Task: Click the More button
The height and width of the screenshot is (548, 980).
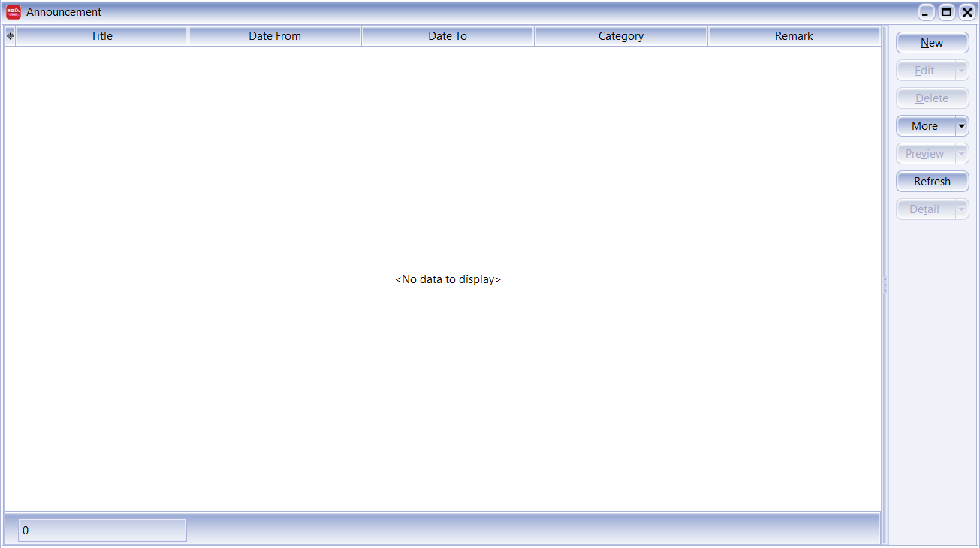Action: click(x=924, y=126)
